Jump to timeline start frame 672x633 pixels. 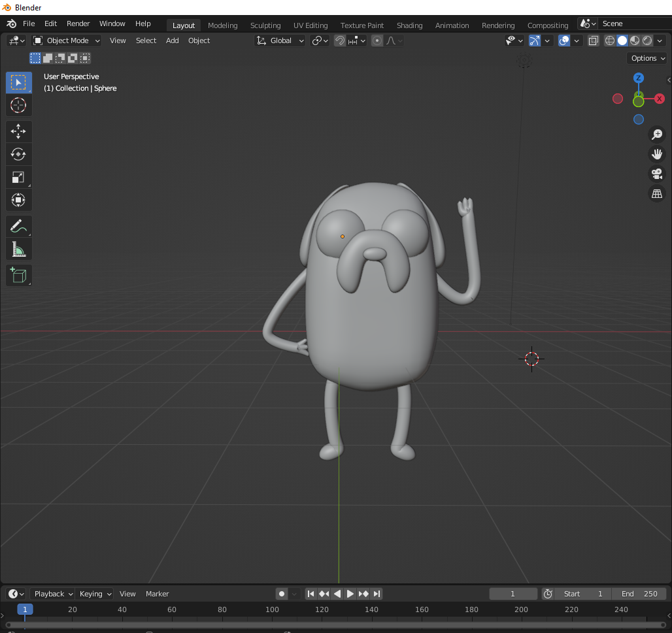coord(311,594)
